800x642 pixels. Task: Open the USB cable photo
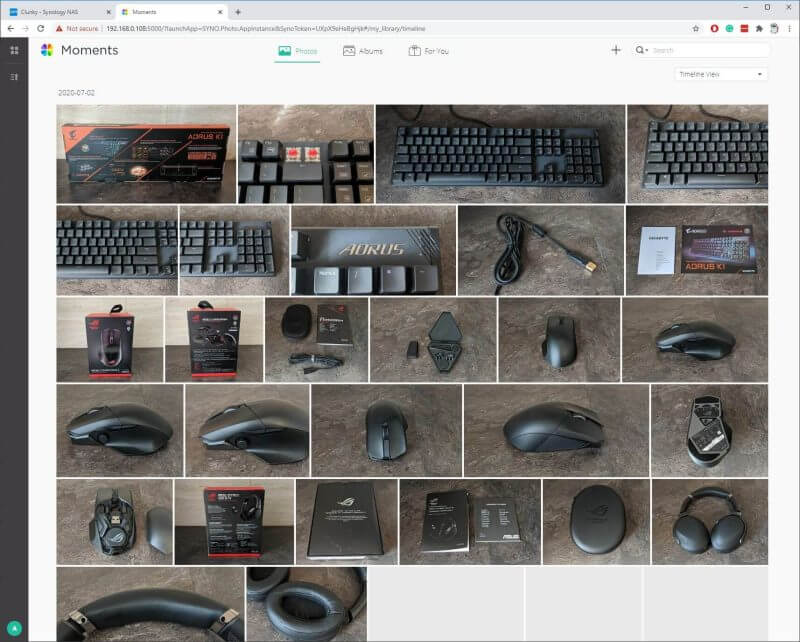click(x=541, y=250)
